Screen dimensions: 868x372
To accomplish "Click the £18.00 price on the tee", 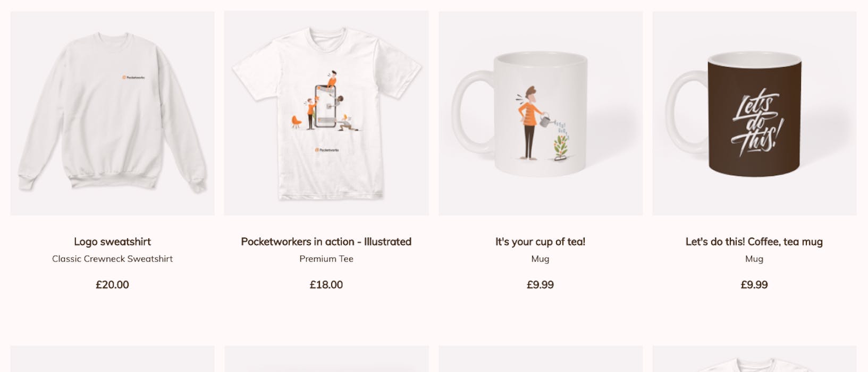I will 326,285.
